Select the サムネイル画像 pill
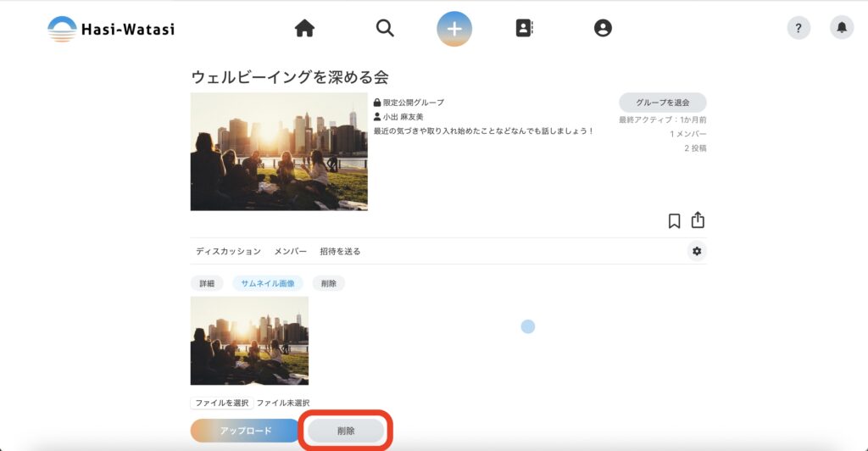This screenshot has width=868, height=451. pyautogui.click(x=268, y=283)
